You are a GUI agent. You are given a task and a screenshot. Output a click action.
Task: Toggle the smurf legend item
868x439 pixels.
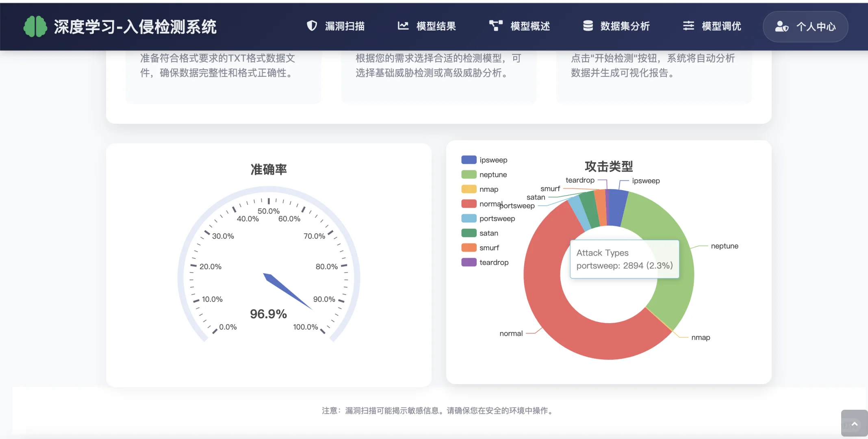click(x=489, y=248)
